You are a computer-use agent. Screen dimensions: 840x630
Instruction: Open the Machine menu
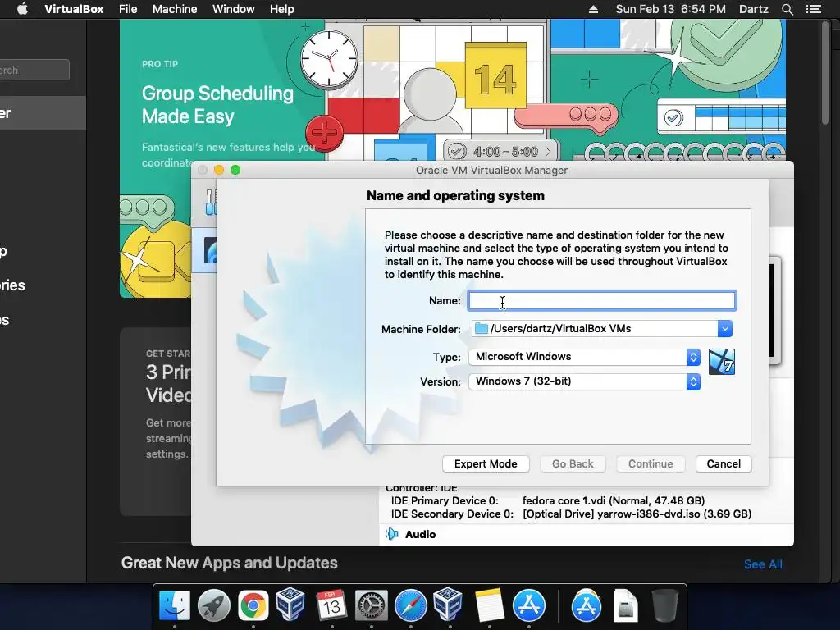tap(175, 9)
